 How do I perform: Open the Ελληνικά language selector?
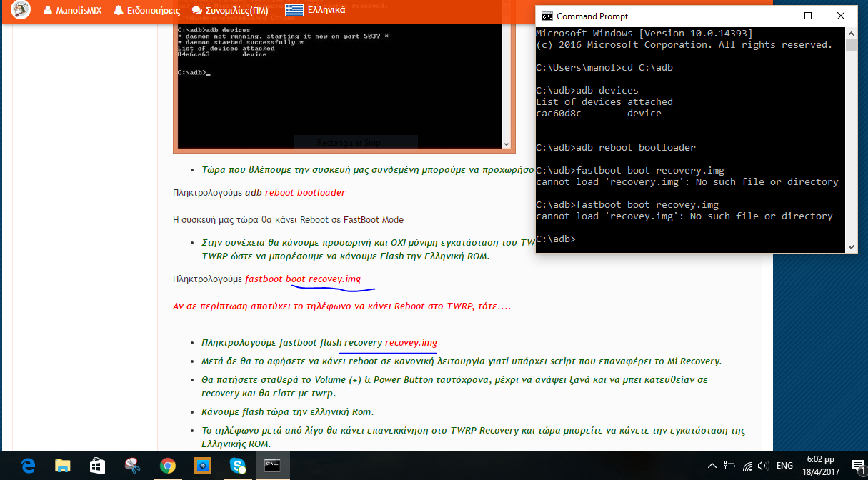(314, 10)
